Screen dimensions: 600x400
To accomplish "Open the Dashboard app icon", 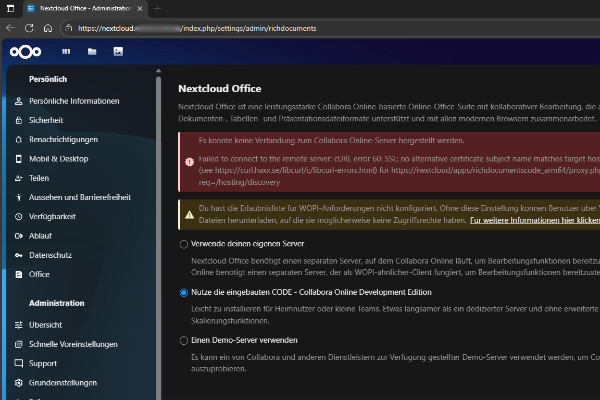I will coord(66,51).
